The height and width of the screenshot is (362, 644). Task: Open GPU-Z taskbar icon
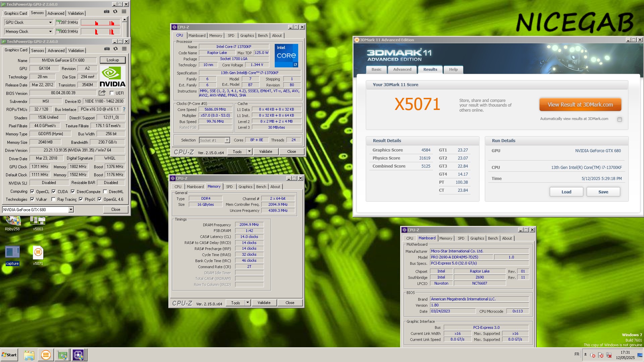pos(62,355)
